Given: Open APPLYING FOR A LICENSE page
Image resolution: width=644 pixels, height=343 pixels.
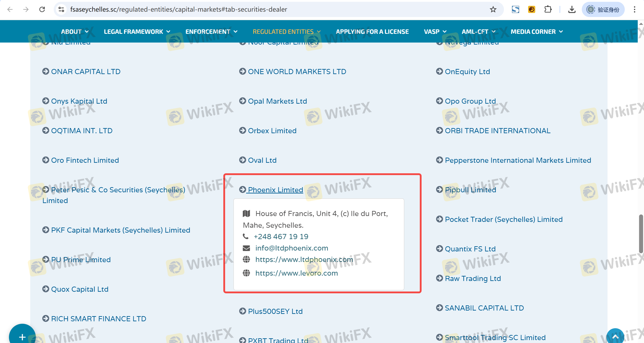Looking at the screenshot, I should [372, 32].
